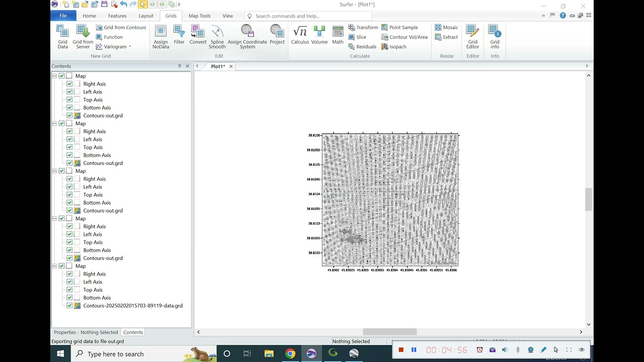Select the Isopach command
This screenshot has width=644, height=362.
tap(393, 47)
